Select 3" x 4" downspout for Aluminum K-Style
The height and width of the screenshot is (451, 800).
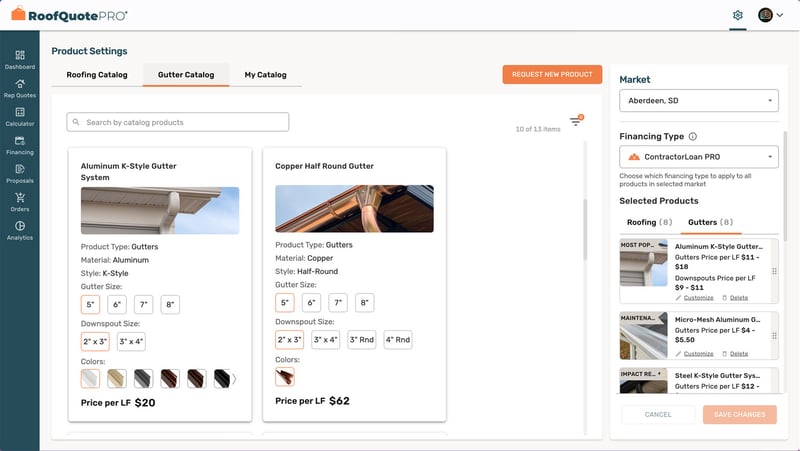(132, 341)
